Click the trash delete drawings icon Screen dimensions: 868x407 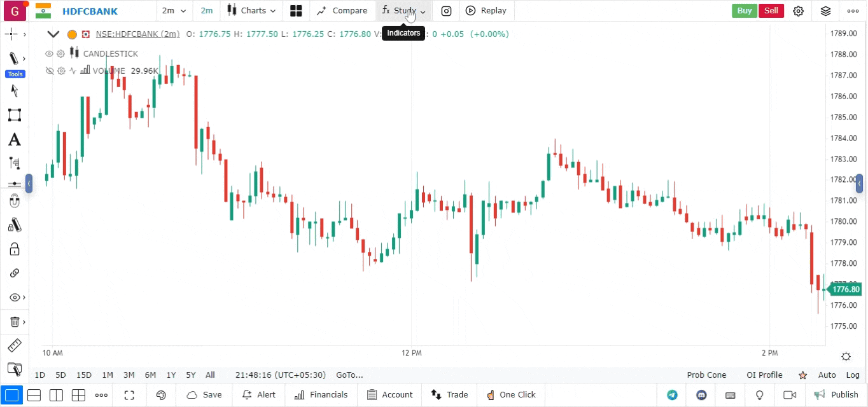(x=15, y=322)
